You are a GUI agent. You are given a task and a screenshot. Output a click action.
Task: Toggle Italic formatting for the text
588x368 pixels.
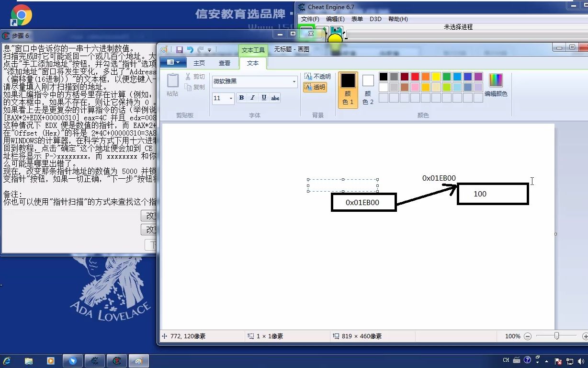coord(252,98)
